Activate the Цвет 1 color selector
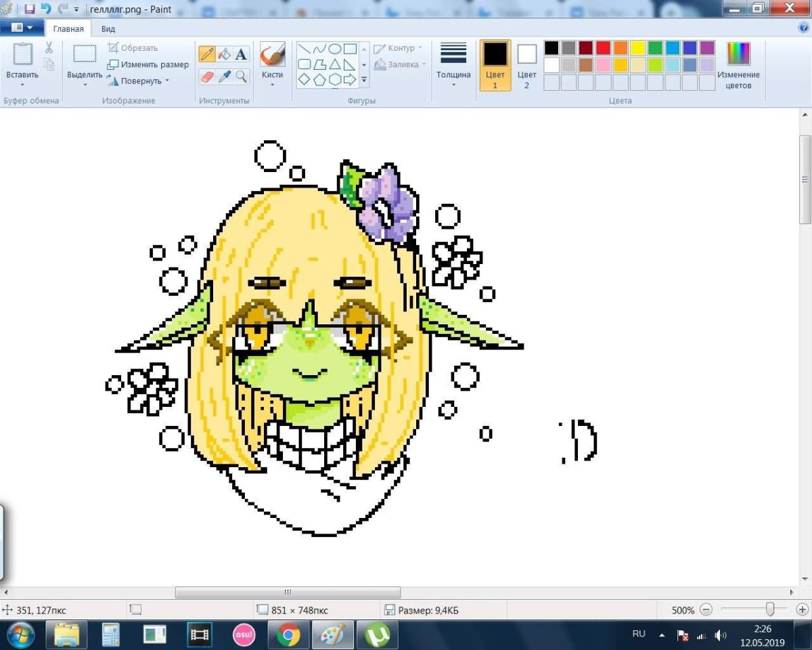The height and width of the screenshot is (650, 812). click(495, 64)
